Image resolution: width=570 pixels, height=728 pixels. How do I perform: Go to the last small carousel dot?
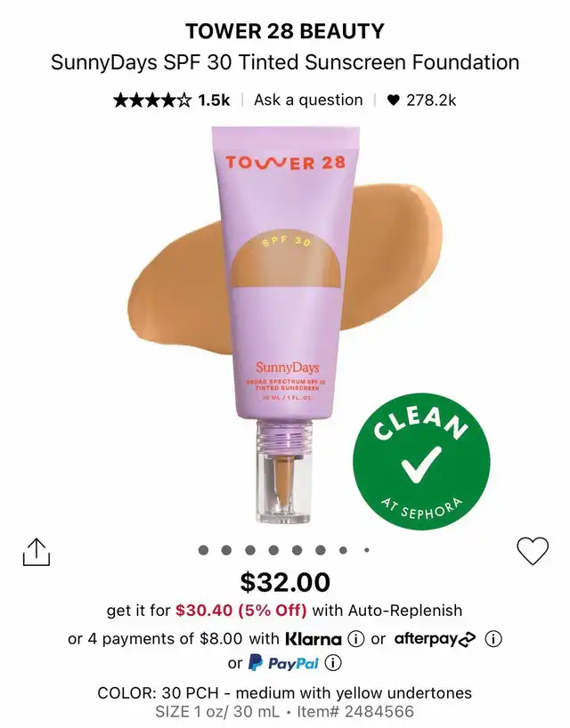[367, 550]
